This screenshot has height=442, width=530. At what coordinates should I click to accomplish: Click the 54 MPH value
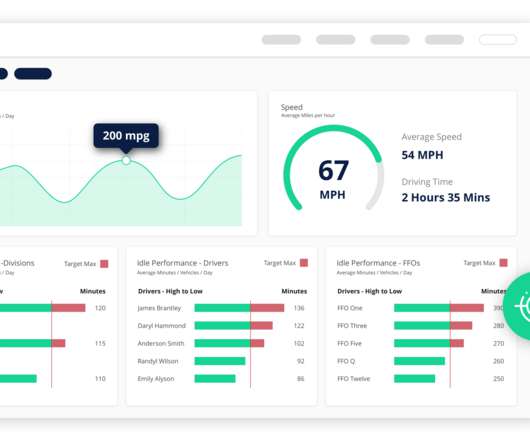423,155
